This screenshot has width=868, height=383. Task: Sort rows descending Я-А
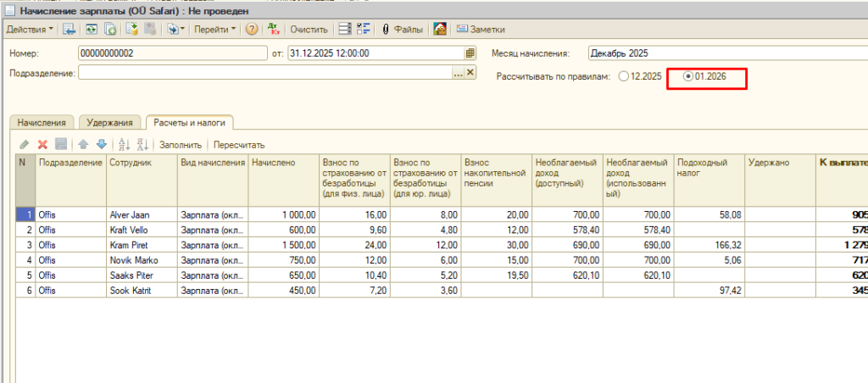click(142, 145)
